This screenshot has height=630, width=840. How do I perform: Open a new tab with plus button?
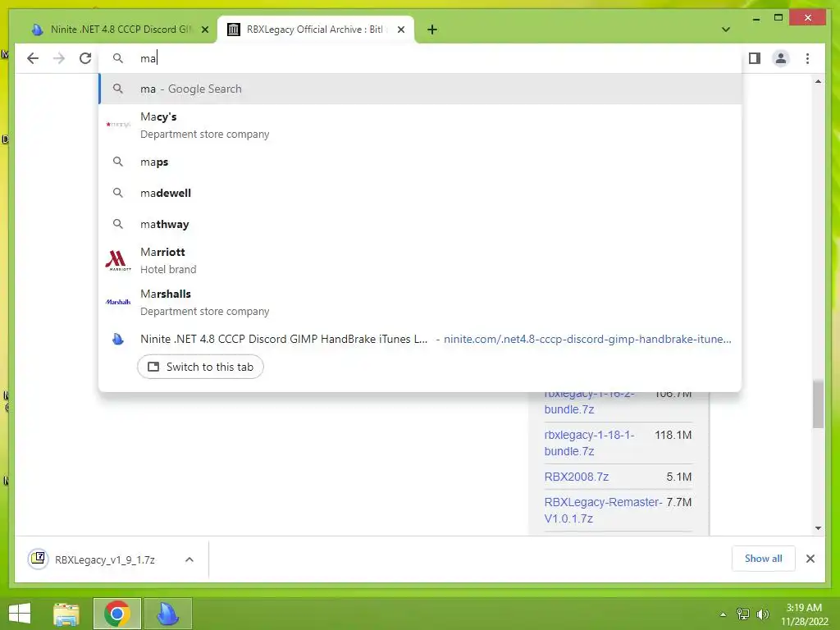click(x=432, y=30)
